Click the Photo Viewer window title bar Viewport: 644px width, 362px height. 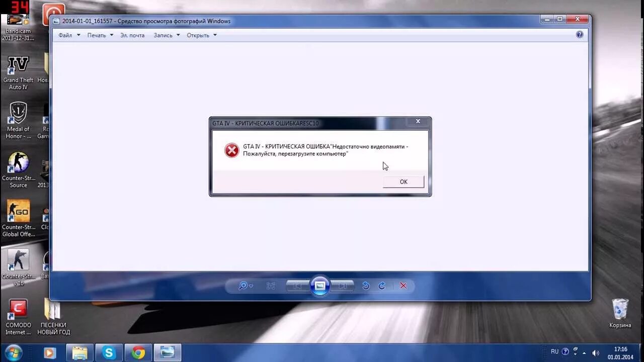tap(295, 21)
